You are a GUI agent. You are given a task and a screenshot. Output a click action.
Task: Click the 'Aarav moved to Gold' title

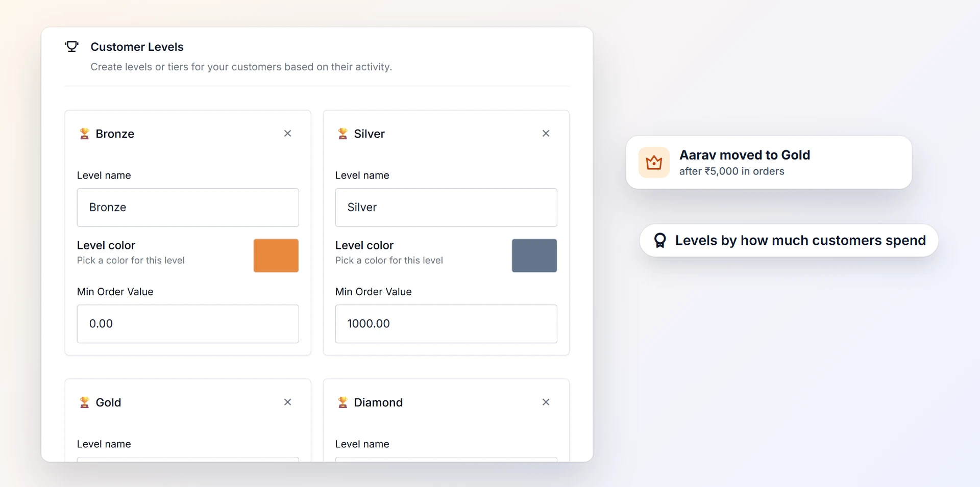click(x=745, y=155)
